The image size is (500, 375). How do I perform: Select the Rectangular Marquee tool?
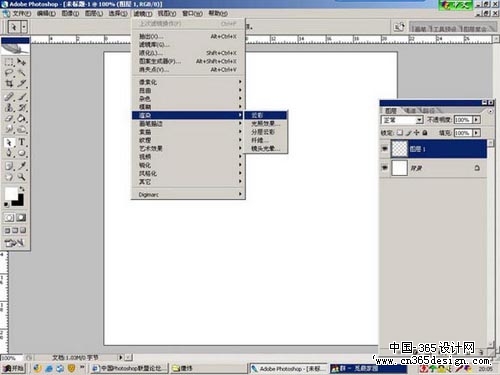[x=9, y=62]
